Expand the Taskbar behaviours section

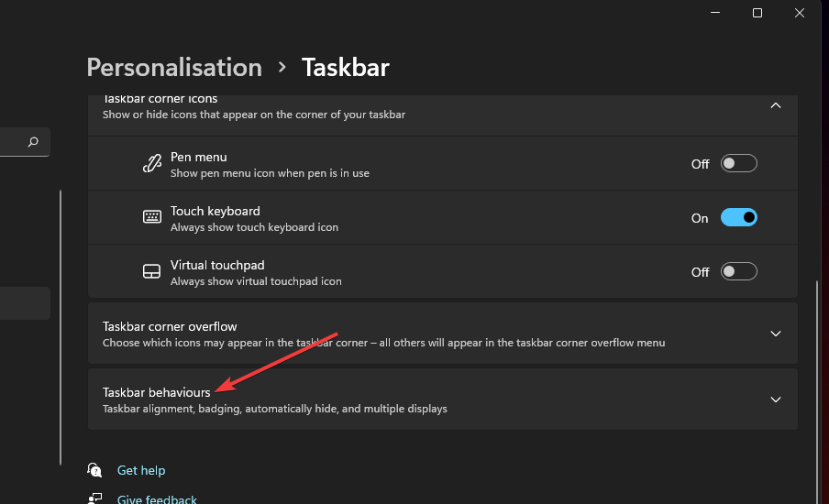[x=776, y=400]
